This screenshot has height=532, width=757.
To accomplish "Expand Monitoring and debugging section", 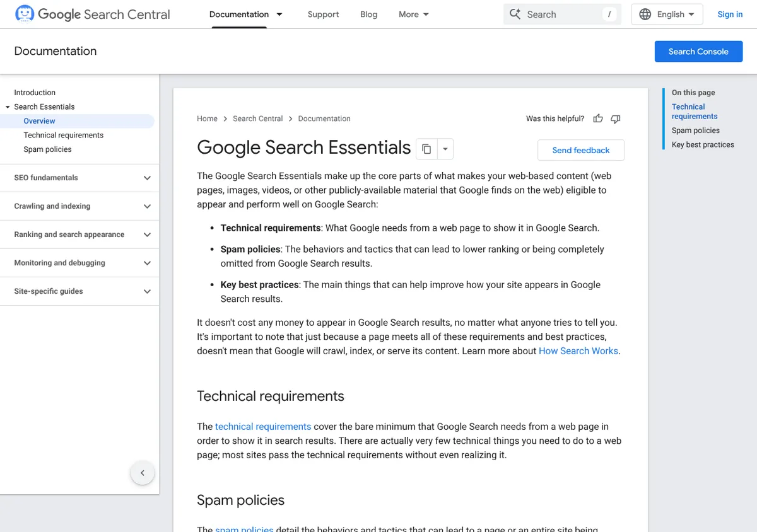I will click(x=79, y=263).
